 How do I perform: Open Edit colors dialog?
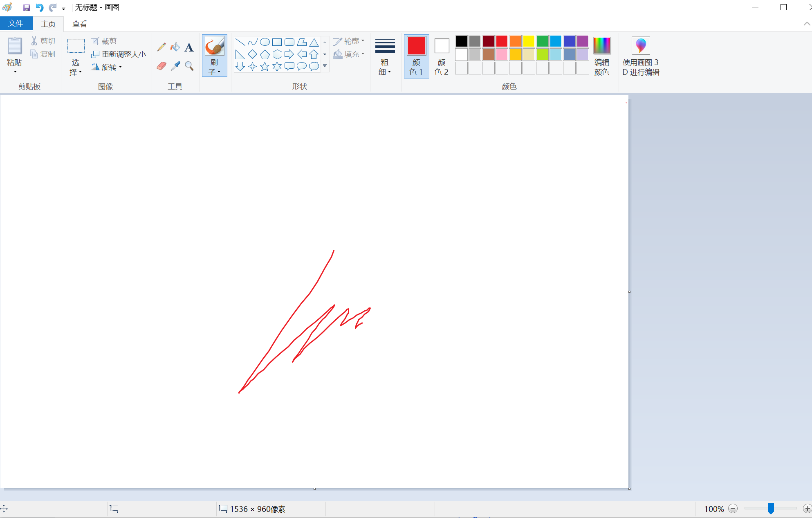(x=601, y=56)
